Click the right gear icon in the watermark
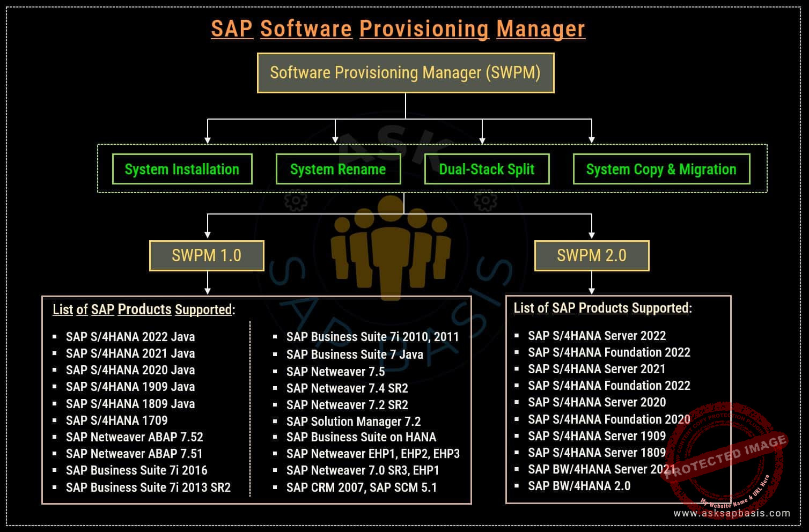 485,201
